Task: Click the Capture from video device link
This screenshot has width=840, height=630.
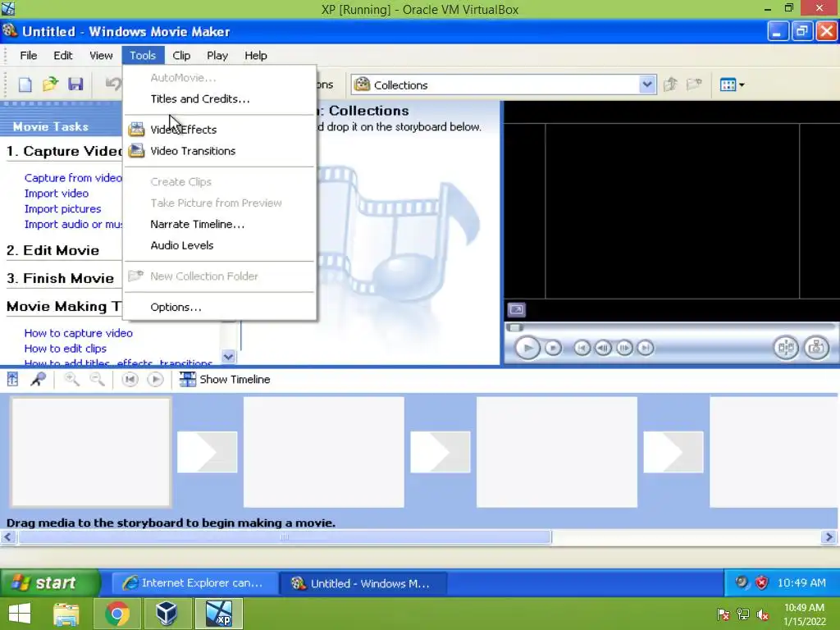Action: 73,178
